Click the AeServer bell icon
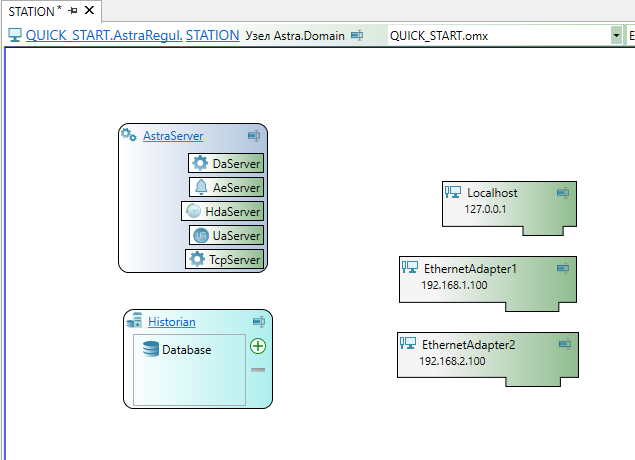 coord(201,187)
